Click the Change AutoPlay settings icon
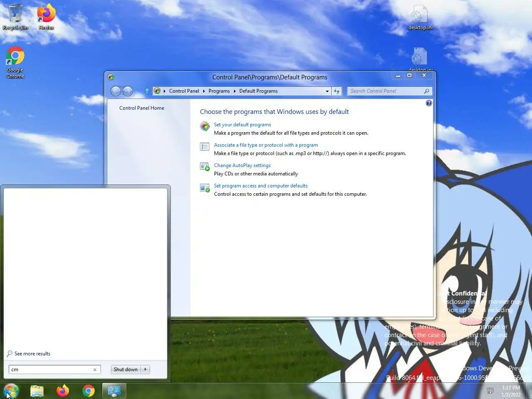 (205, 167)
